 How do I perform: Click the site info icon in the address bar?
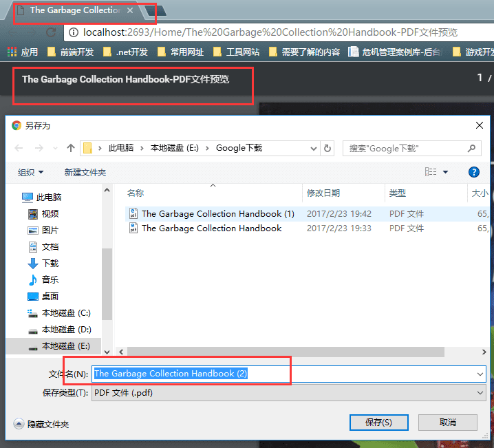[74, 32]
